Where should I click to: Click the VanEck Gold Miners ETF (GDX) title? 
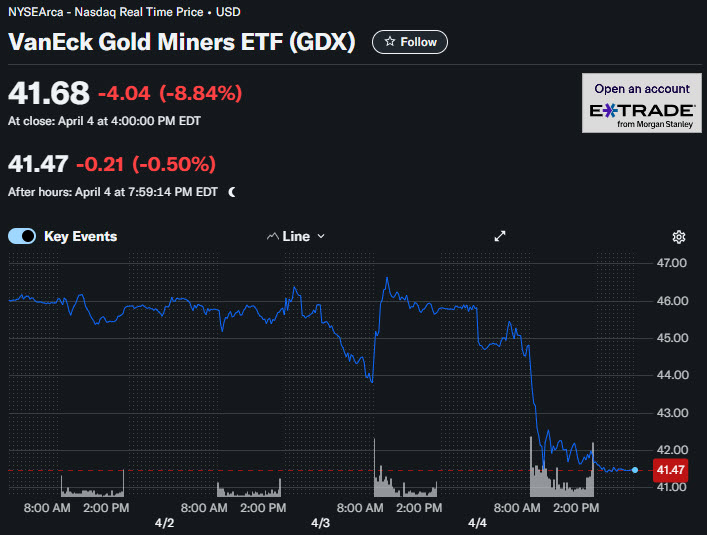point(181,43)
